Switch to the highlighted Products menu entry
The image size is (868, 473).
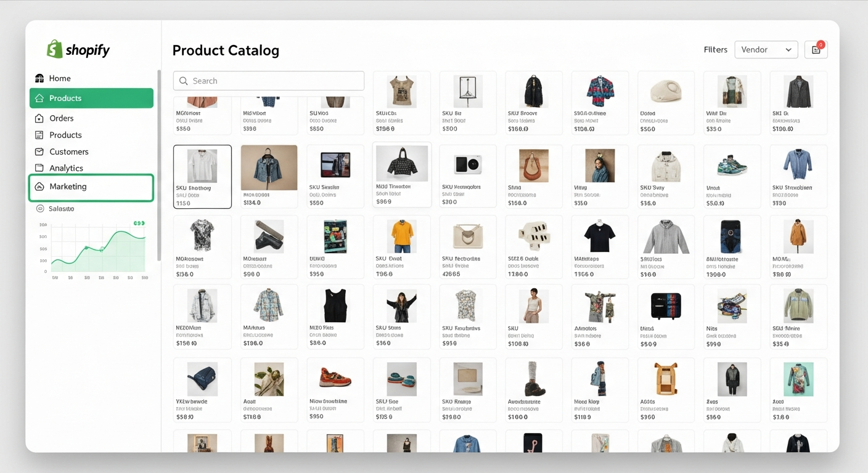[x=91, y=98]
